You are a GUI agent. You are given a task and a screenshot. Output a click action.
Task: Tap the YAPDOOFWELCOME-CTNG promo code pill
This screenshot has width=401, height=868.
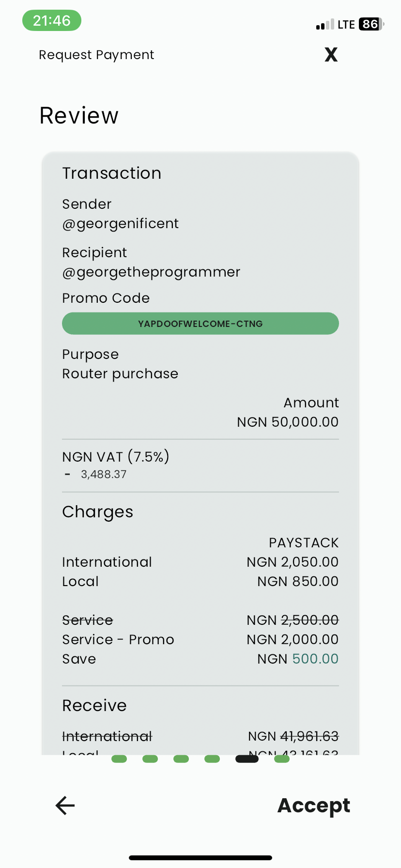click(200, 324)
